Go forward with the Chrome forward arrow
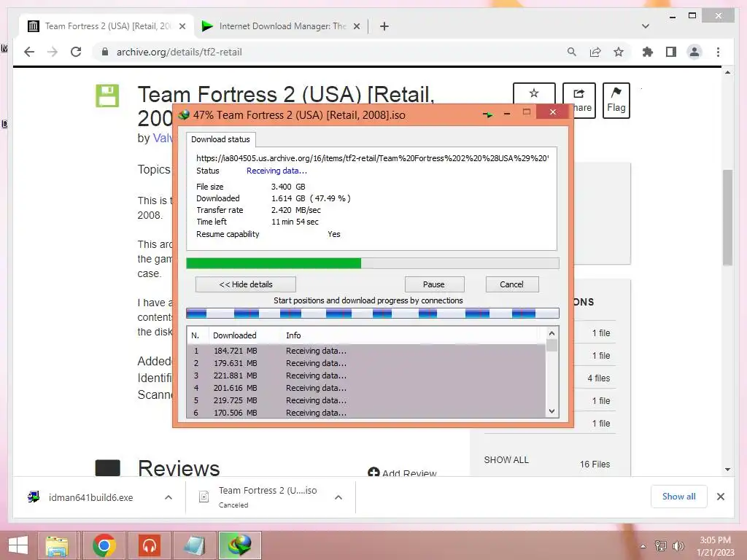The width and height of the screenshot is (747, 560). (53, 52)
